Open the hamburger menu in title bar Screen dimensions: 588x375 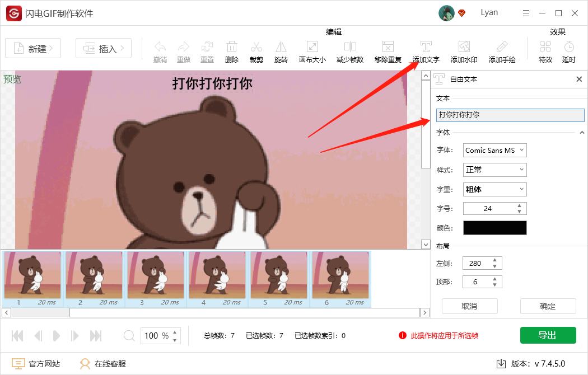pos(526,13)
